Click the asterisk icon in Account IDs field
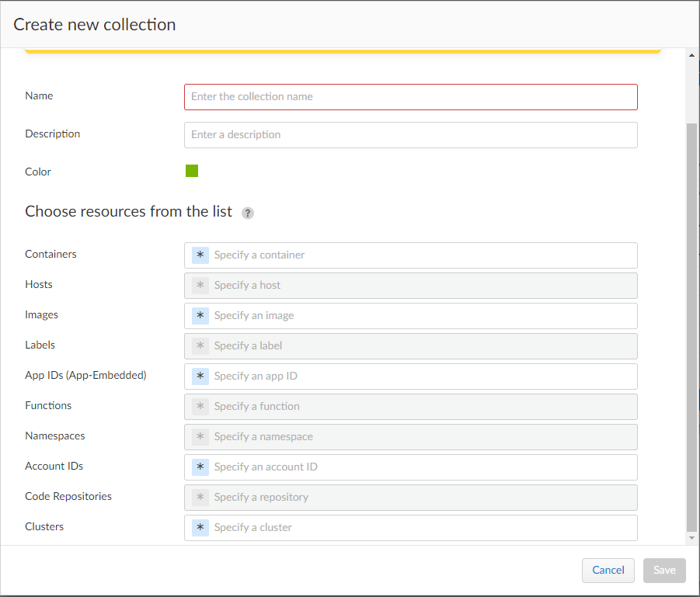This screenshot has height=597, width=700. [200, 467]
